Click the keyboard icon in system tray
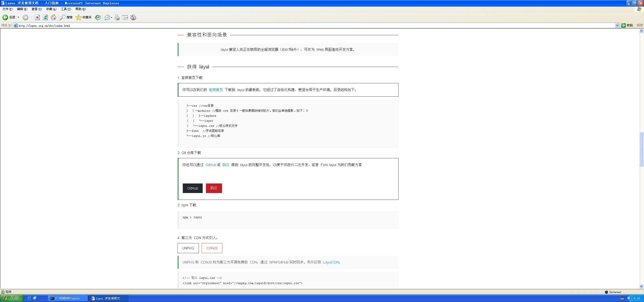 click(x=622, y=298)
